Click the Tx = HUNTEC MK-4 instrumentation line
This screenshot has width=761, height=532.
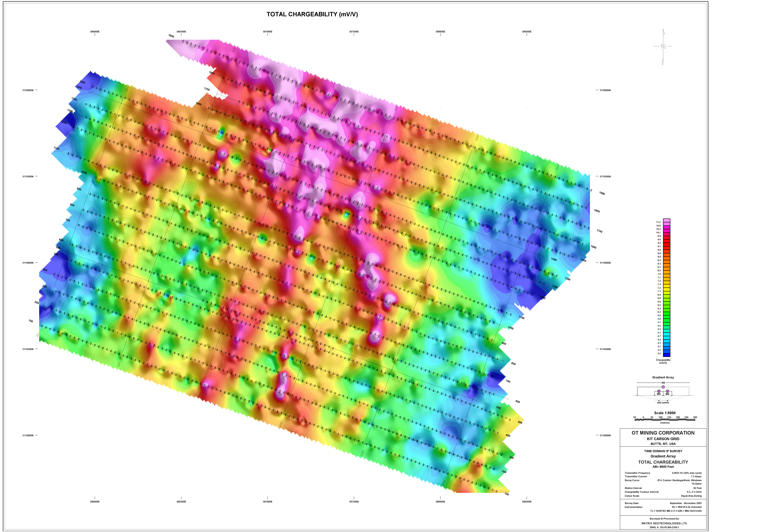676,511
